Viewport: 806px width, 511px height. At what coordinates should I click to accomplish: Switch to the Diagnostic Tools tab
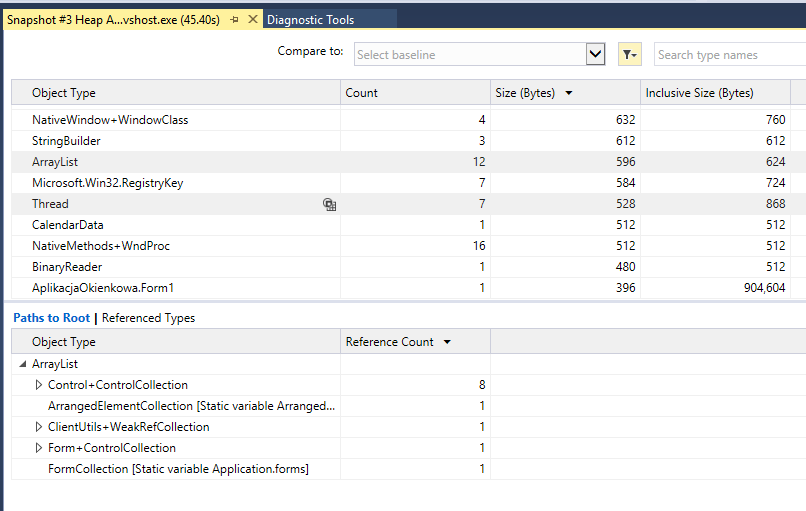(x=310, y=19)
